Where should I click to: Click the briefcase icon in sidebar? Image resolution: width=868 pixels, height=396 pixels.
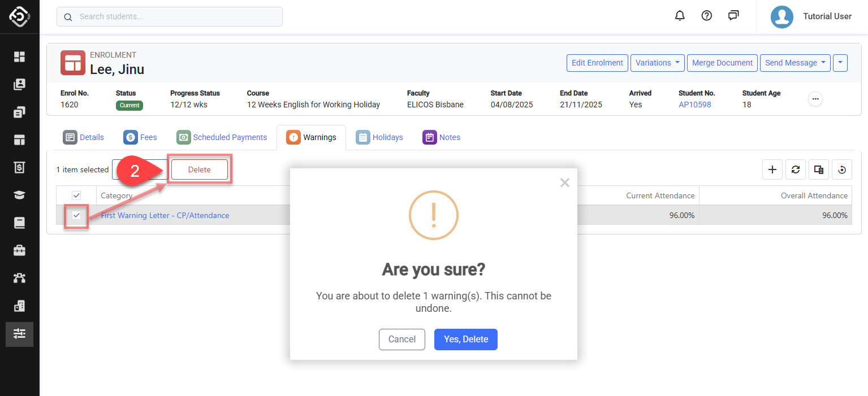point(20,250)
